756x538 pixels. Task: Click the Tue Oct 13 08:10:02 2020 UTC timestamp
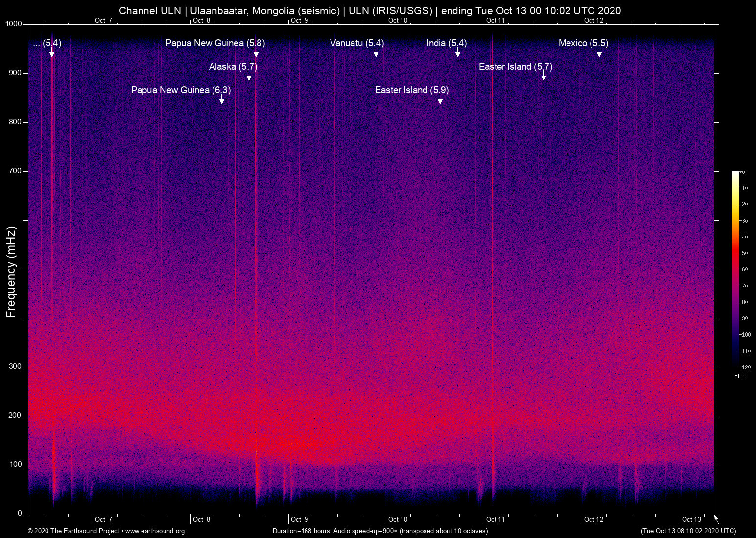(688, 531)
